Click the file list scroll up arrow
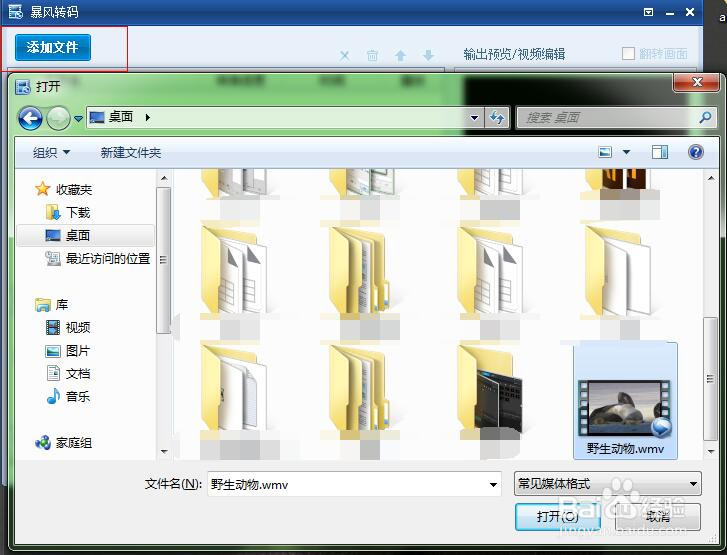Viewport: 727px width, 555px height. click(x=711, y=178)
